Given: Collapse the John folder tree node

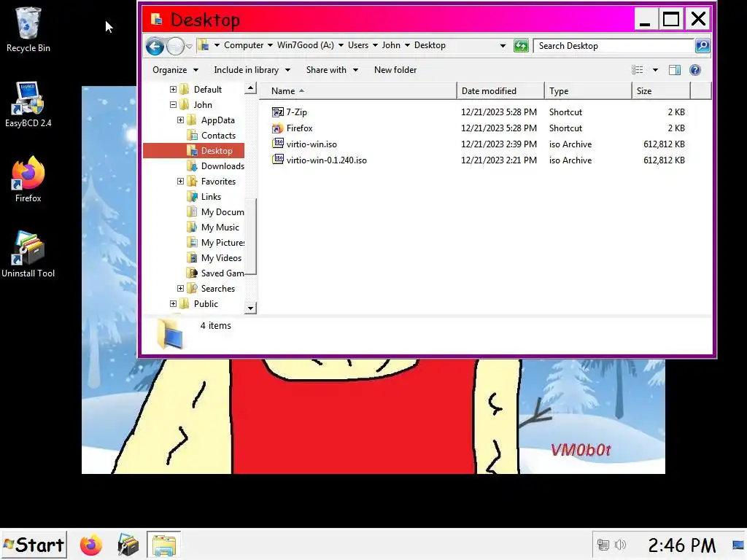Looking at the screenshot, I should (174, 105).
